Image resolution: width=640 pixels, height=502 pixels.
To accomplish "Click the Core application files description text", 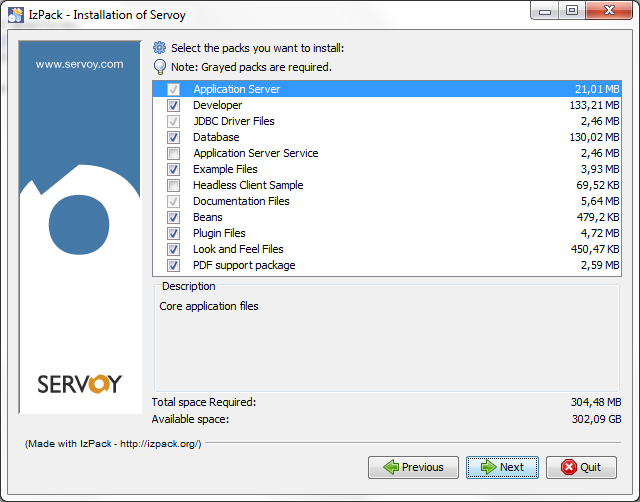I will (x=209, y=306).
